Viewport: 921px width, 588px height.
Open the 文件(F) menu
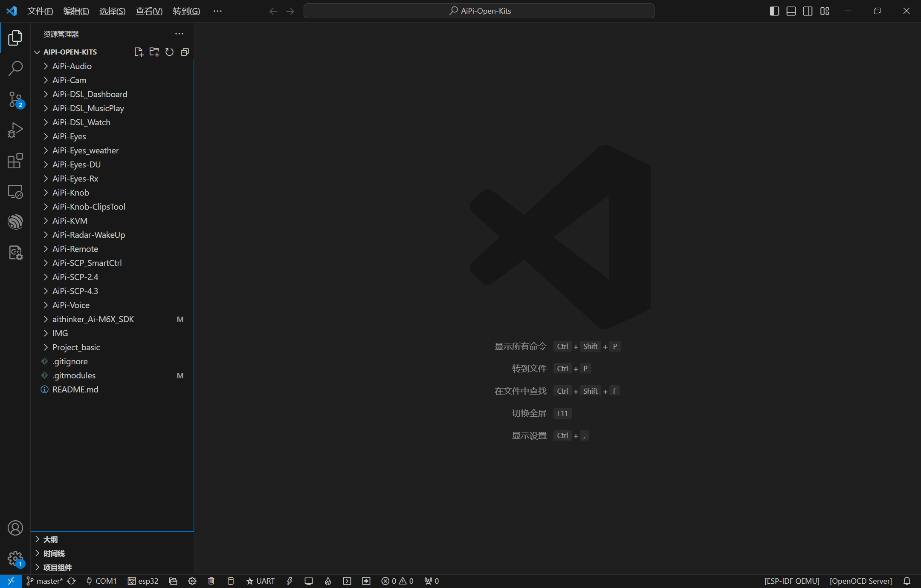coord(40,11)
